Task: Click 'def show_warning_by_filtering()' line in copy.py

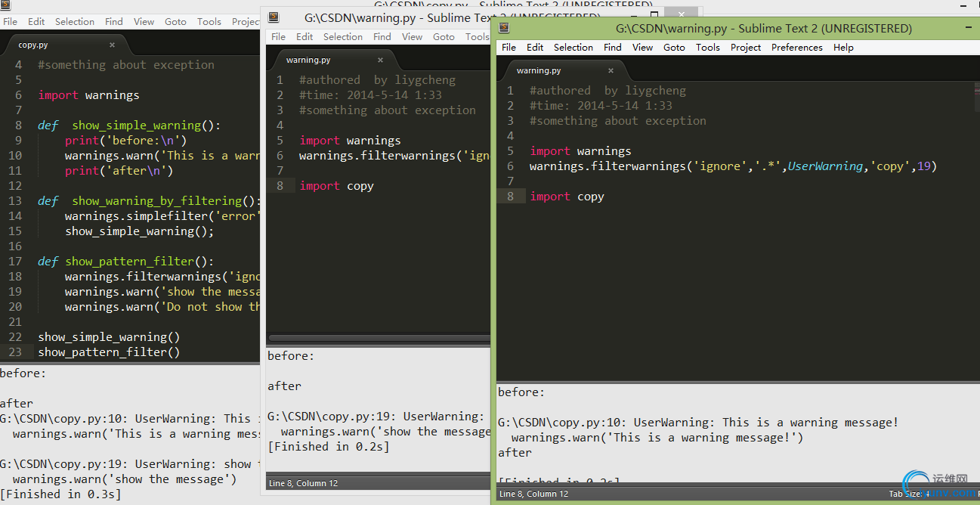Action: [150, 201]
